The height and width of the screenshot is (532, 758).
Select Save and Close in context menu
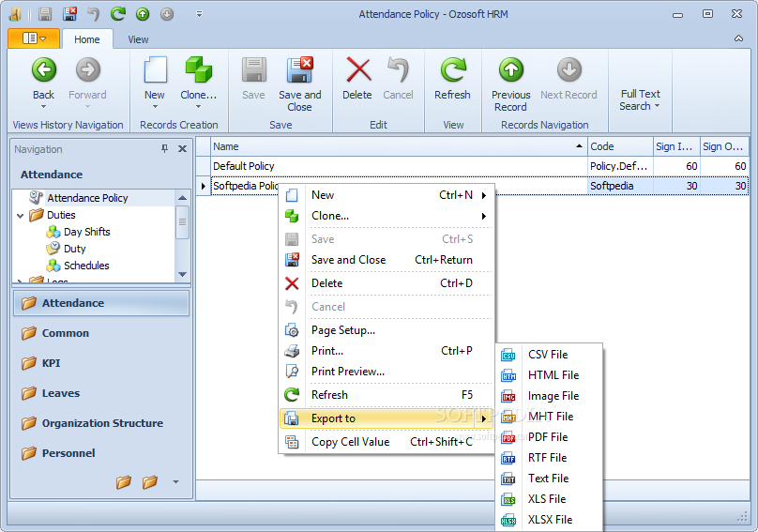coord(387,260)
